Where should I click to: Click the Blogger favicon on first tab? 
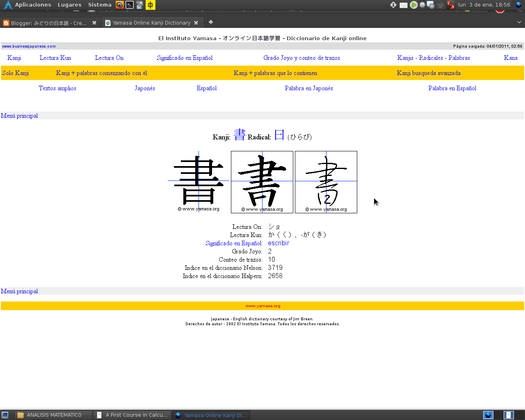(x=6, y=23)
